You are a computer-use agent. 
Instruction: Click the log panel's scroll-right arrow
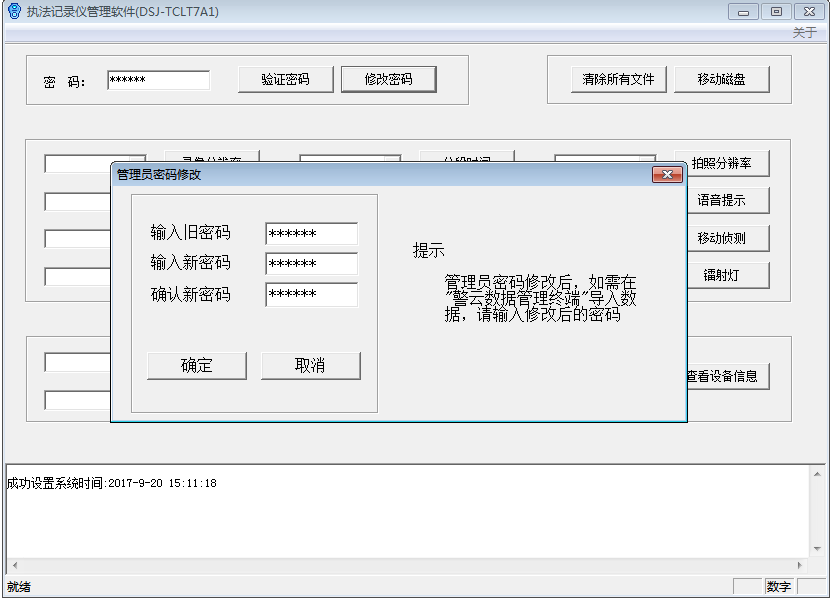(x=800, y=566)
